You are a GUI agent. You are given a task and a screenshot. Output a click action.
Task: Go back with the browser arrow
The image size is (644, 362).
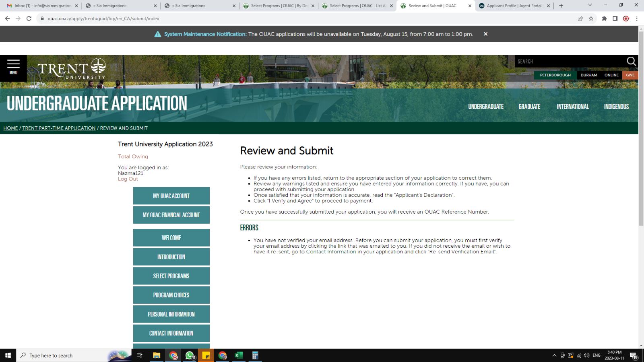7,19
